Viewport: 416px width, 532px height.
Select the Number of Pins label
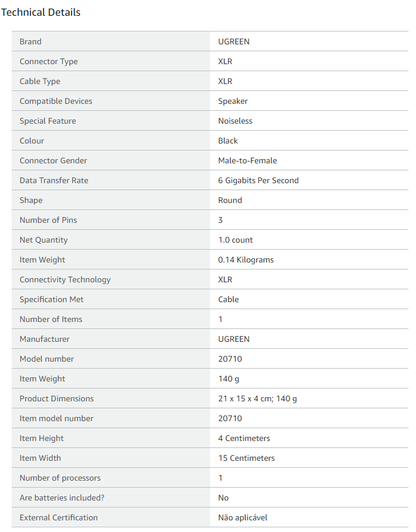pos(48,220)
